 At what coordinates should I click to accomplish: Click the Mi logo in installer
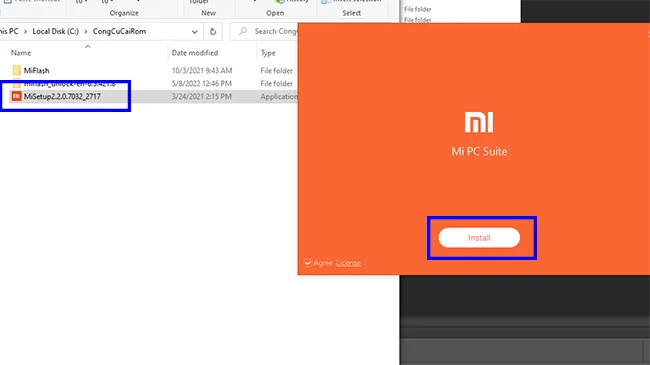(x=479, y=122)
